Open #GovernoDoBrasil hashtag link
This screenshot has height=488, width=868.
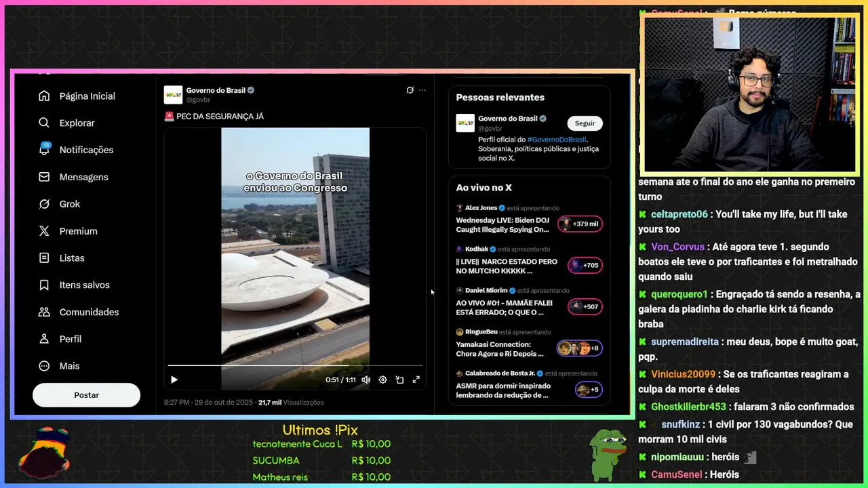(x=556, y=140)
